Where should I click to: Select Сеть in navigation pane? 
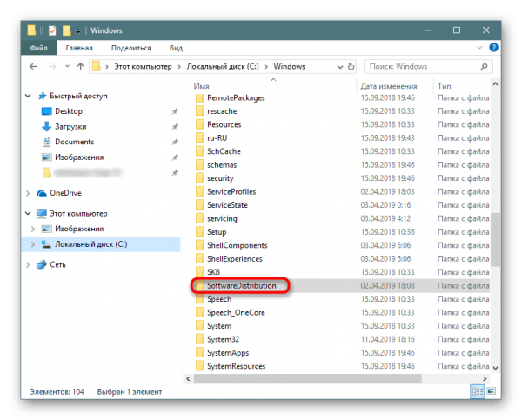[x=57, y=265]
